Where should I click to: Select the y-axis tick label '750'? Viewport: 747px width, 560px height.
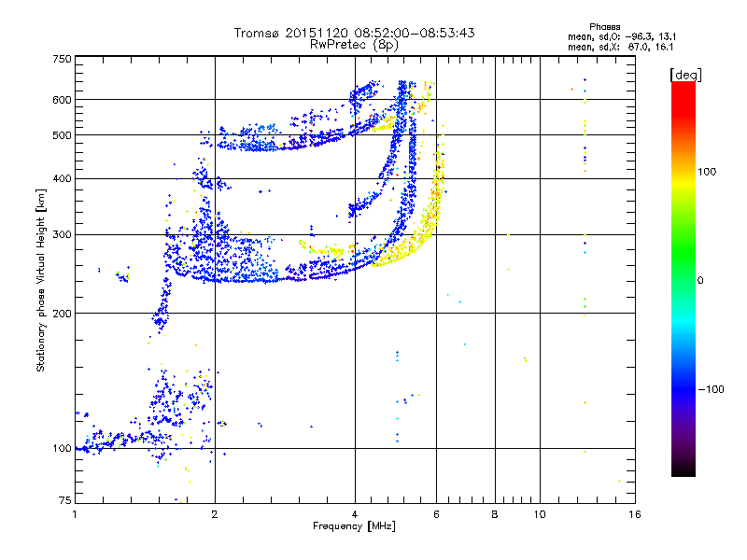[63, 59]
